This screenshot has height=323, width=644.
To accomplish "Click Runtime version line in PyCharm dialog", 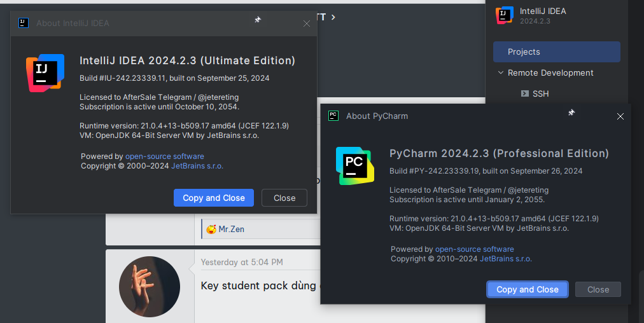I will click(494, 218).
